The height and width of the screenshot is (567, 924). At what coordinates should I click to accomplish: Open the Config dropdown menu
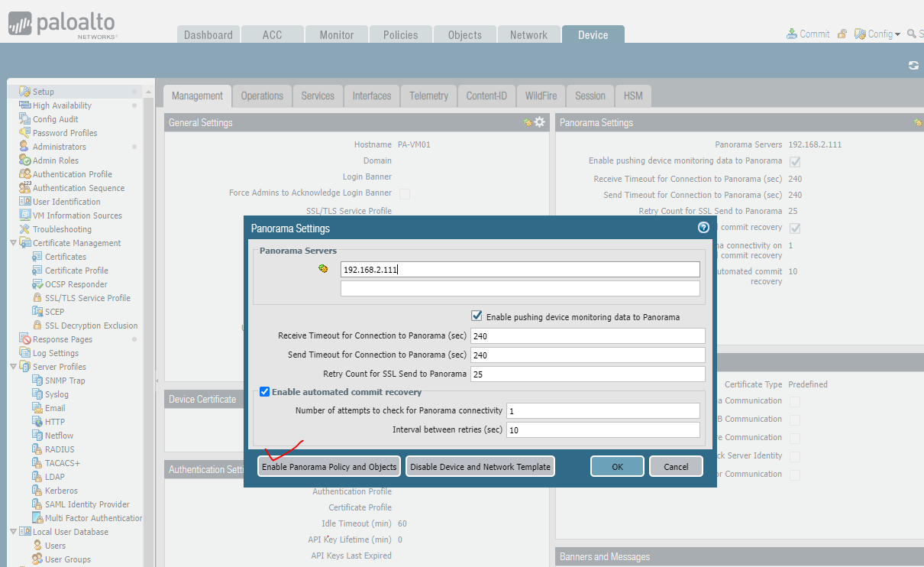(x=877, y=34)
